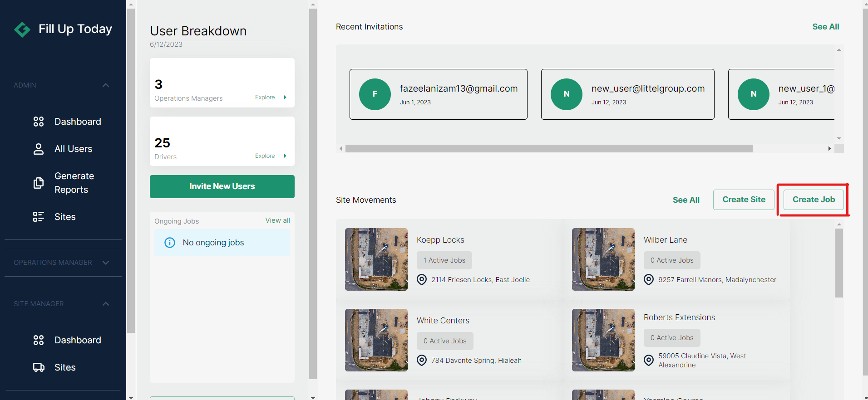Screen dimensions: 868x400
Task: Open Dashboard under Site Manager
Action: 78,340
